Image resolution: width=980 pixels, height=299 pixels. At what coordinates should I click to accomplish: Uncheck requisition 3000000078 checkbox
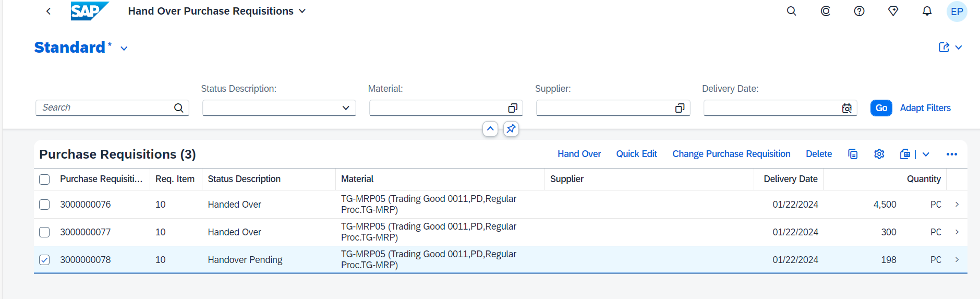point(44,260)
